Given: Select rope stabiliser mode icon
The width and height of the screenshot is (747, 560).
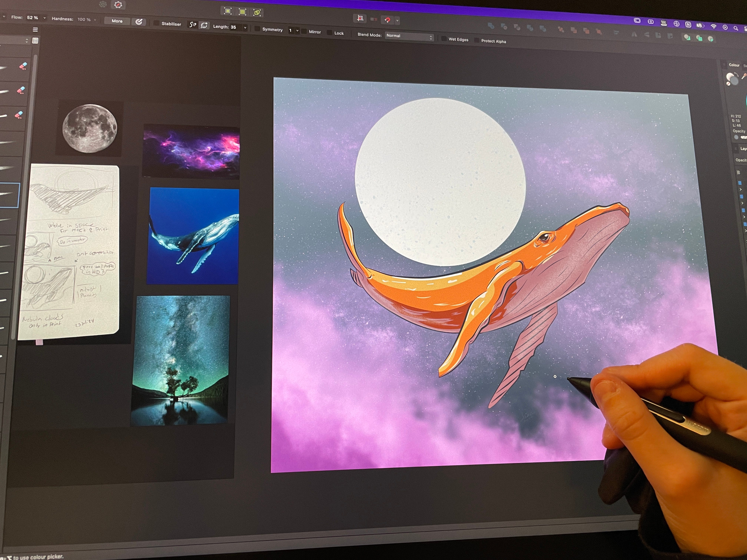Looking at the screenshot, I should tap(192, 25).
